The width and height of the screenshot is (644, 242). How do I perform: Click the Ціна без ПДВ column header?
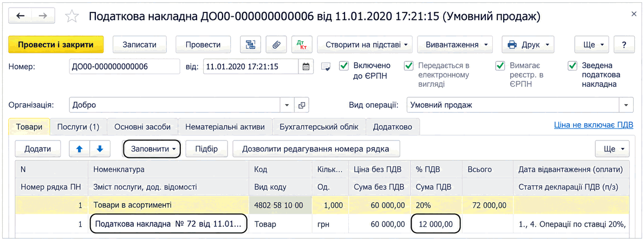[380, 170]
